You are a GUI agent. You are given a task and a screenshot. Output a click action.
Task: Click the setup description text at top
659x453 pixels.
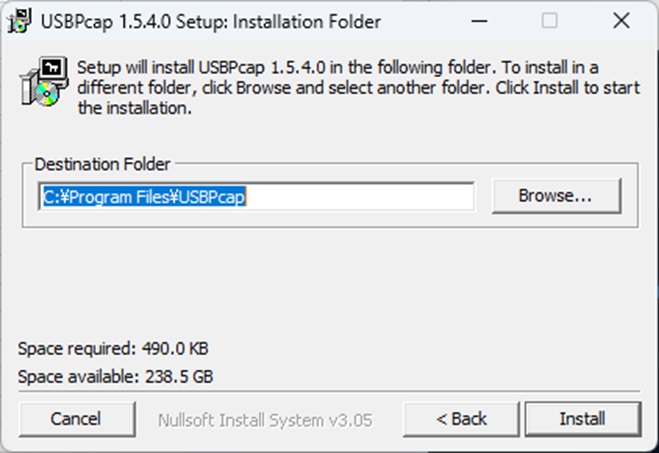(x=338, y=88)
